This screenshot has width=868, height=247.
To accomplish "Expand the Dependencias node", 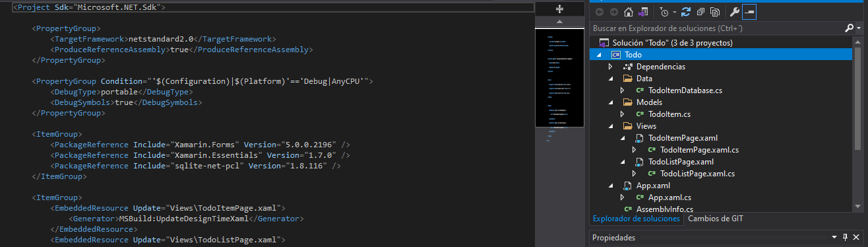I will (610, 67).
